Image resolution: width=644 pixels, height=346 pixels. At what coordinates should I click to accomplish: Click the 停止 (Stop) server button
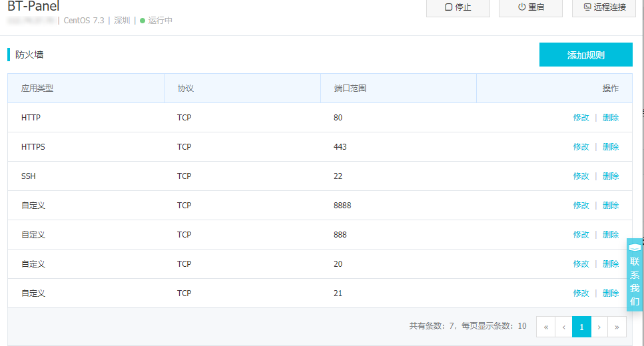point(458,7)
